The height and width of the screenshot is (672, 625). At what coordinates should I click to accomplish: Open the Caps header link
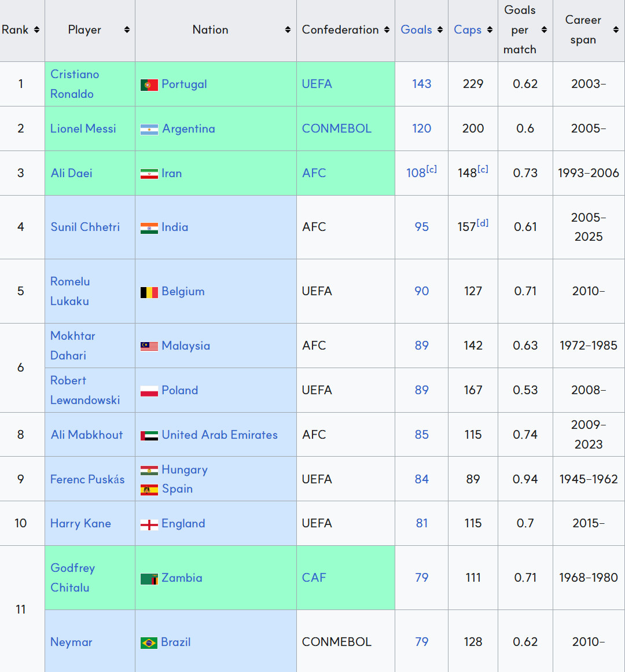click(468, 30)
